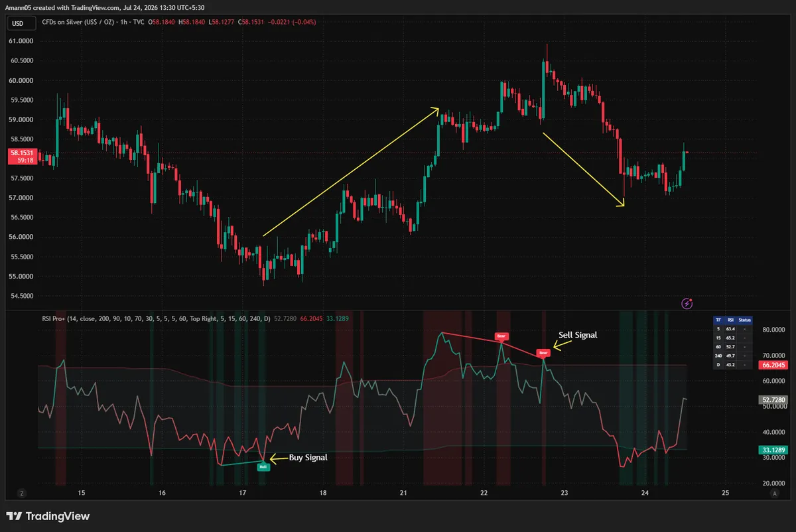
Task: Click the current price label 58.1531
Action: (x=21, y=153)
